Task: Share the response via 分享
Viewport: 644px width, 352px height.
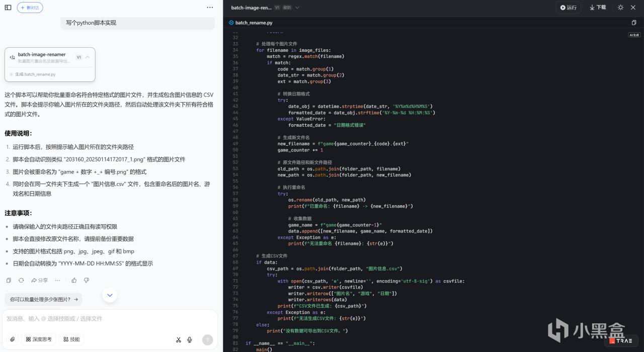Action: pyautogui.click(x=40, y=280)
